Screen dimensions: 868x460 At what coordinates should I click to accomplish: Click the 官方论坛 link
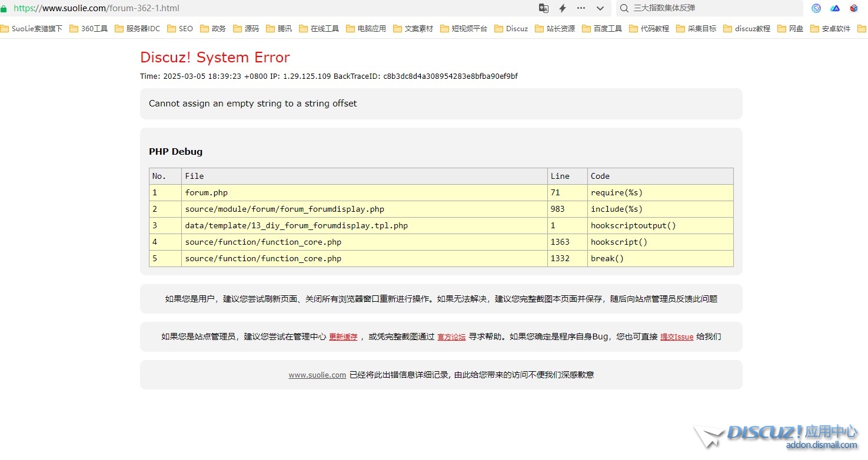pyautogui.click(x=451, y=337)
